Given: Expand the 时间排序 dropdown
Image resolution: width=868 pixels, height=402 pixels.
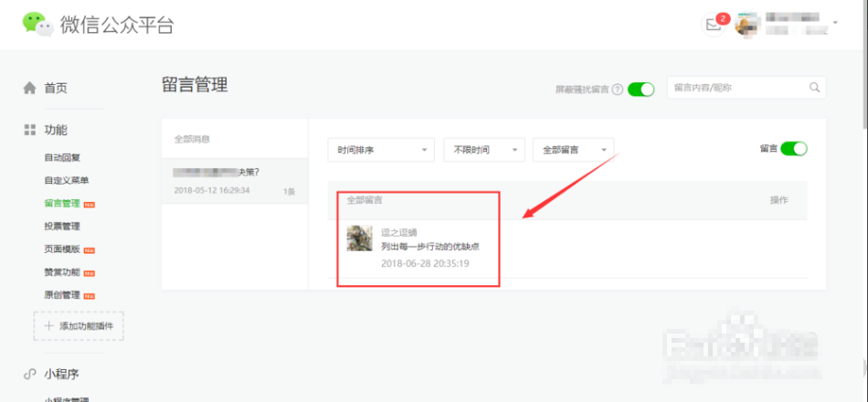Looking at the screenshot, I should [381, 150].
